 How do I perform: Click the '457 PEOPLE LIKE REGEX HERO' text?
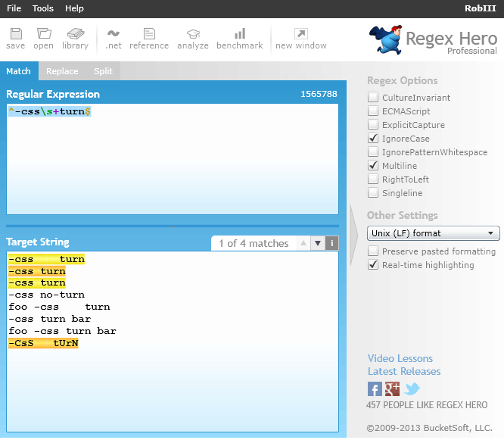point(427,405)
